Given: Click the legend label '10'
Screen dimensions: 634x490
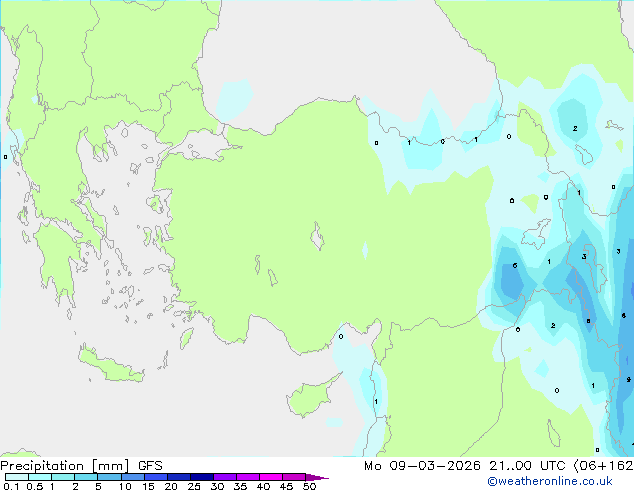Looking at the screenshot, I should (125, 486).
